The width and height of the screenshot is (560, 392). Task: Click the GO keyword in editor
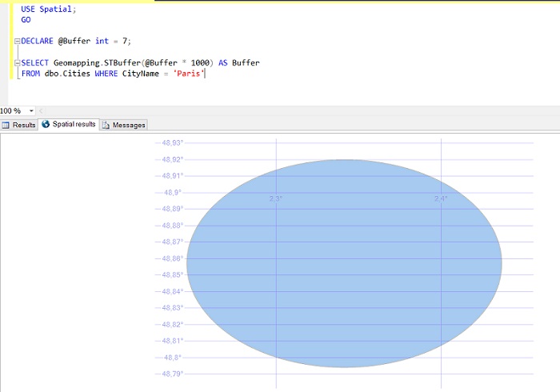pos(26,20)
